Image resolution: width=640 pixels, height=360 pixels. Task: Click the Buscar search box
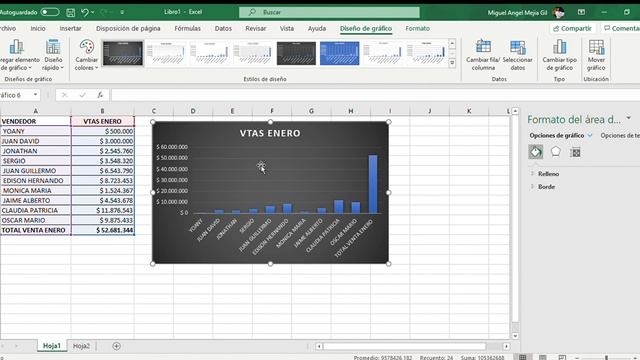pyautogui.click(x=329, y=12)
